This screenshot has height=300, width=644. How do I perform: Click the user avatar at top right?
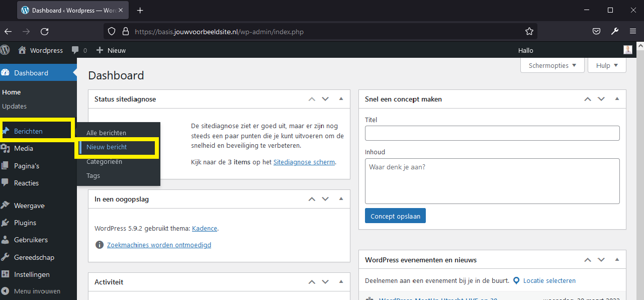(x=627, y=50)
